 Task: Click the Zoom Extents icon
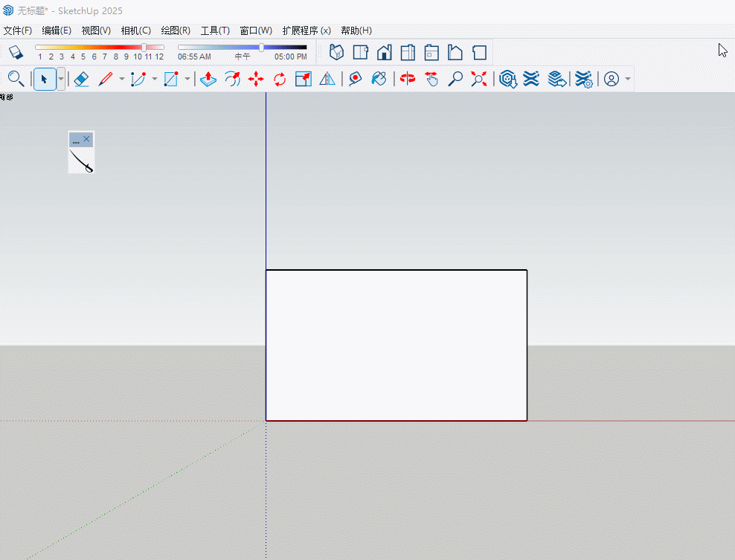(x=479, y=79)
